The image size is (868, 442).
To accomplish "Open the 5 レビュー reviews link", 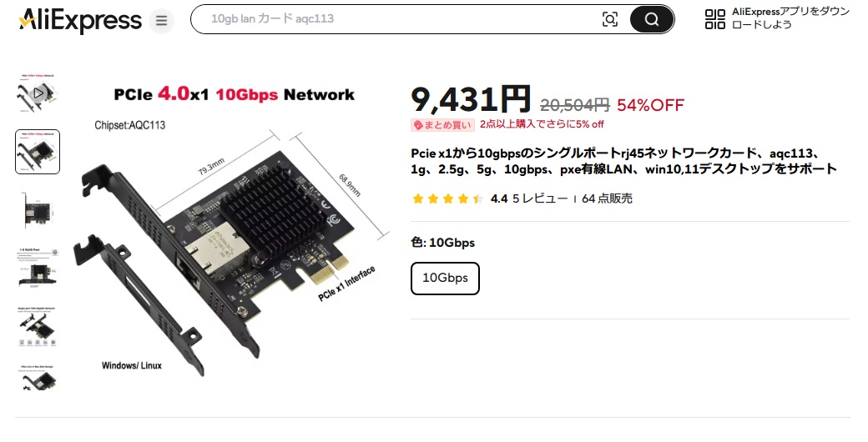I will point(540,198).
